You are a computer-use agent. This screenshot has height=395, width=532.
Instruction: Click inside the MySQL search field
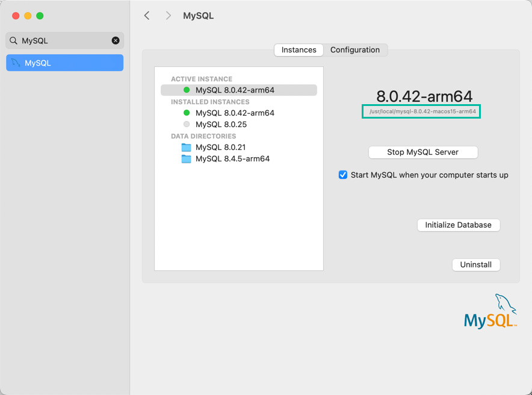pos(63,41)
